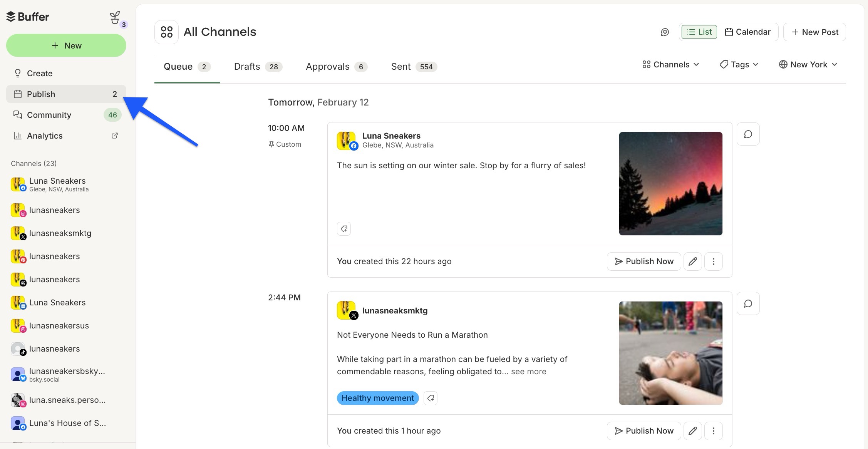Click the Healthy movement tag
Viewport: 868px width, 449px height.
[x=378, y=398]
